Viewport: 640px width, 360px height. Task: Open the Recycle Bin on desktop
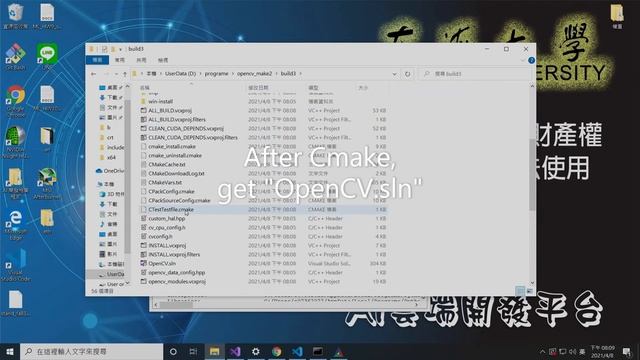tap(15, 16)
